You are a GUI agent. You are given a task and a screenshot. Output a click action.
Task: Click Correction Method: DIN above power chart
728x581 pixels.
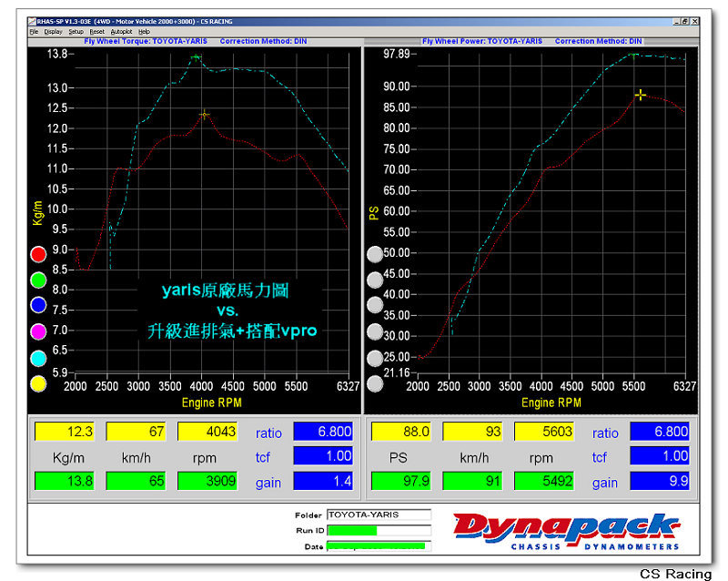pos(599,41)
